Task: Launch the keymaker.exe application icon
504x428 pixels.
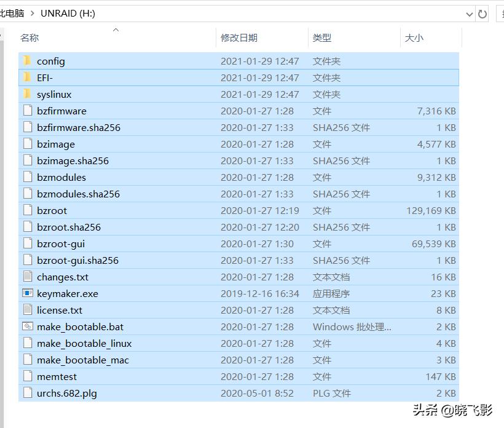Action: tap(28, 293)
